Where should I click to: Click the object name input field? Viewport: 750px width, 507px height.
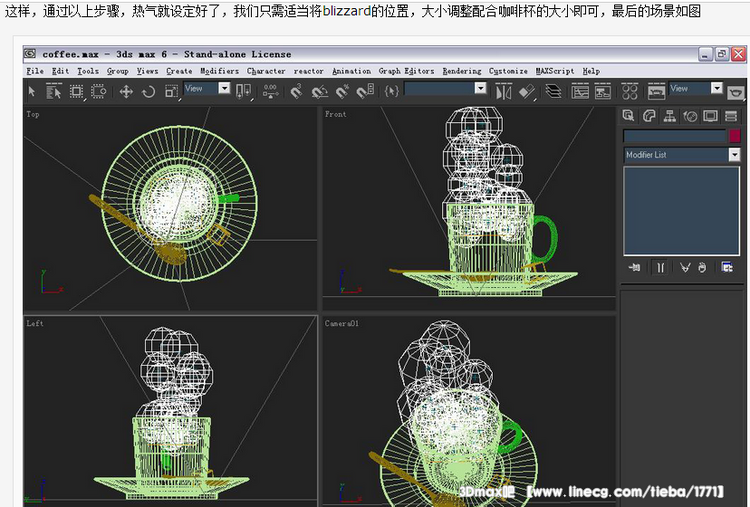674,135
